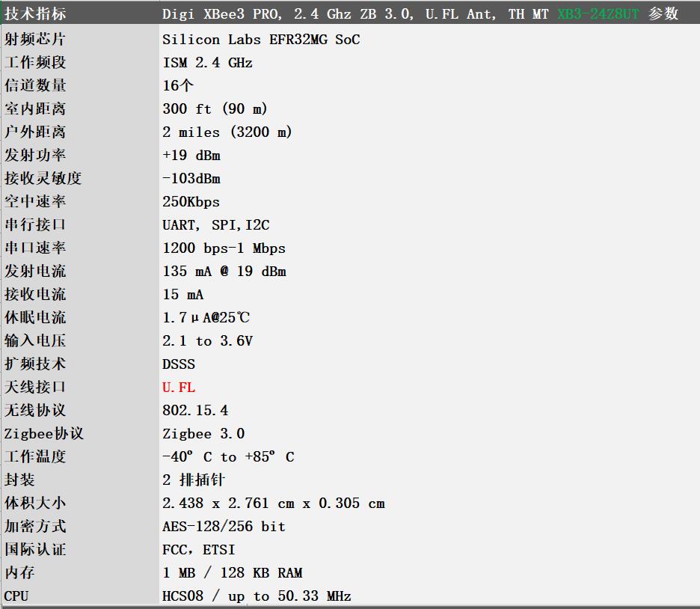Select '1200 bps-1 Mbps' value
Viewport: 700px width, 609px height.
tap(224, 248)
